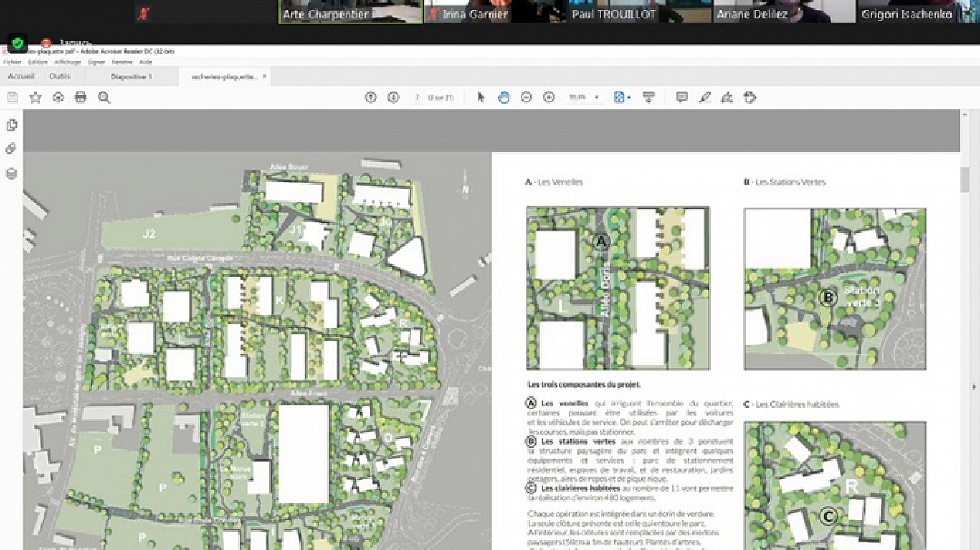
Task: Select Arte Charpentier video thumbnail
Action: click(350, 11)
